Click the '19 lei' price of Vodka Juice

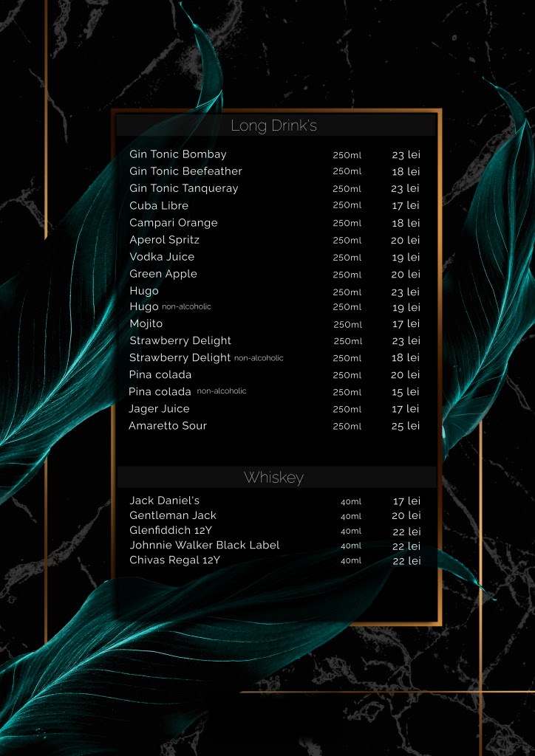pyautogui.click(x=406, y=258)
